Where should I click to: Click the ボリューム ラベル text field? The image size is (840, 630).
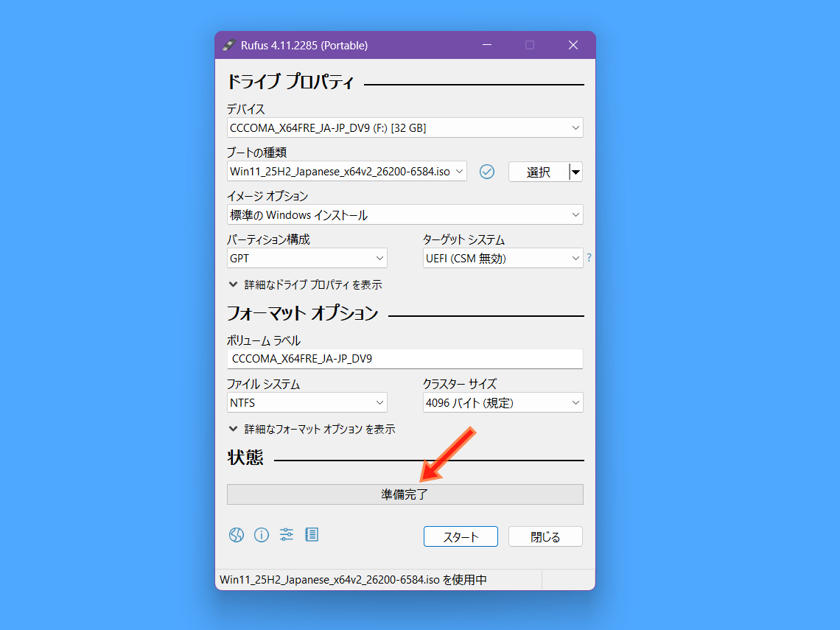[405, 359]
